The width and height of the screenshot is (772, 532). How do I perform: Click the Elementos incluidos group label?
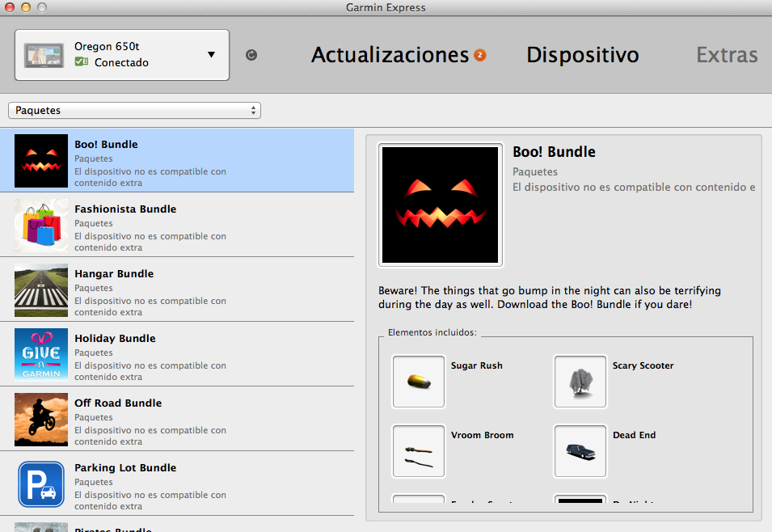tap(432, 332)
